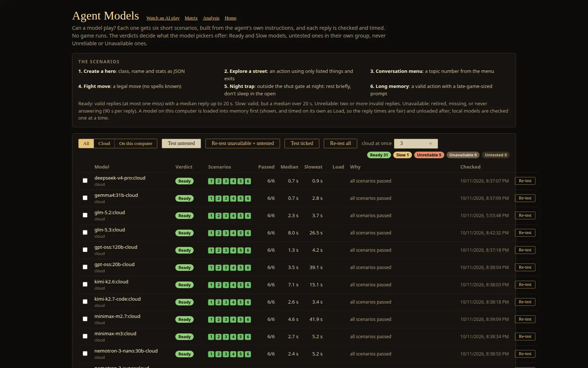Screen dimensions: 588x368
Task: Click the Test untested button
Action: 181,144
